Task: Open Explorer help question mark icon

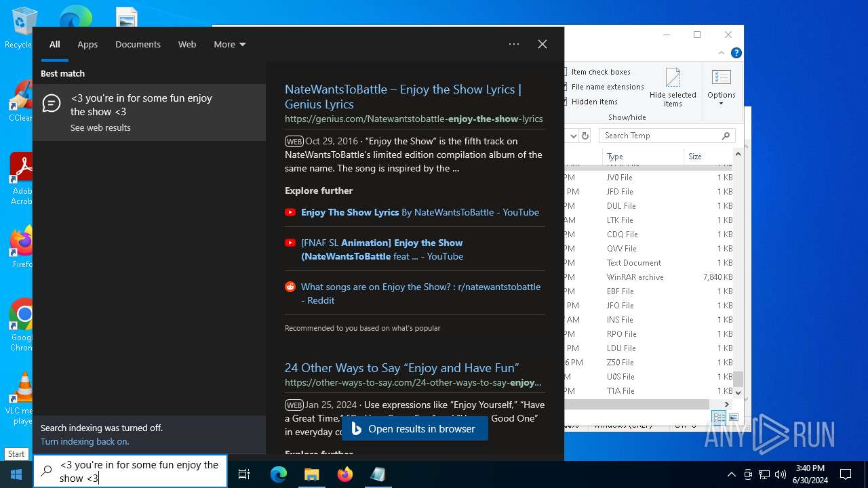Action: [x=736, y=53]
